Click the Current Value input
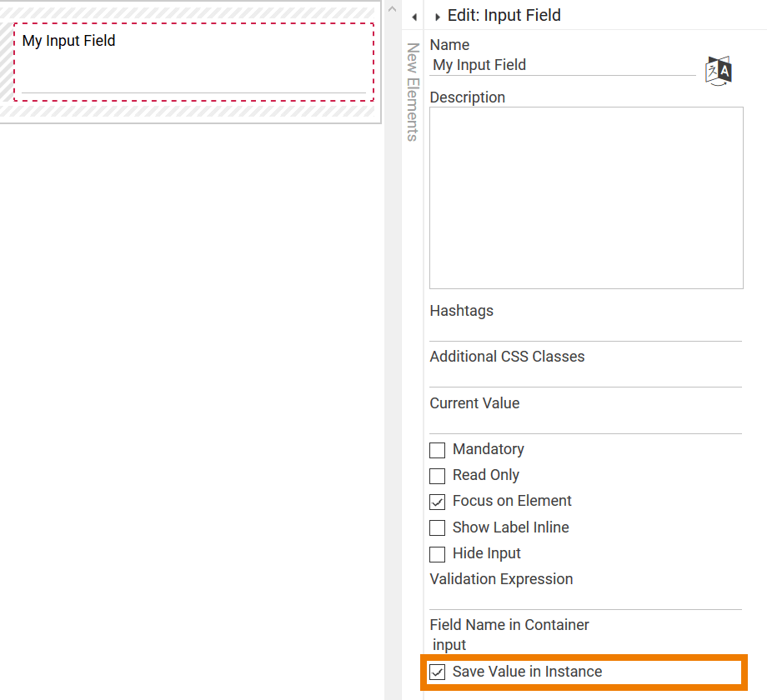This screenshot has width=767, height=700. tap(585, 423)
